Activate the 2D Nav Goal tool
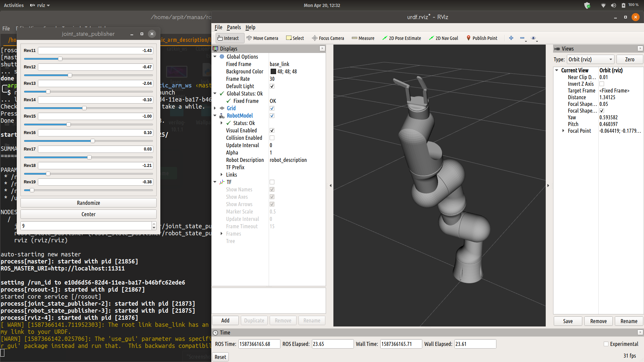Viewport: 644px width, 362px height. 443,38
